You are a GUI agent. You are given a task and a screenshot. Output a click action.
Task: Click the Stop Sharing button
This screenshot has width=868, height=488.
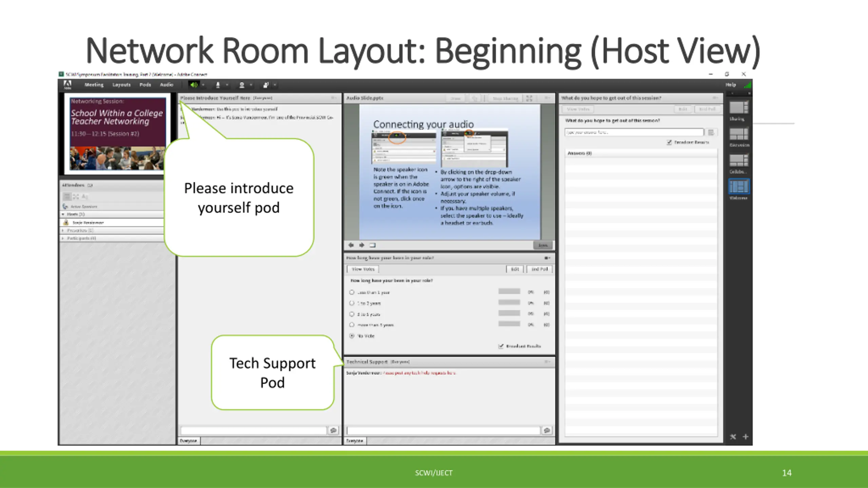click(505, 98)
